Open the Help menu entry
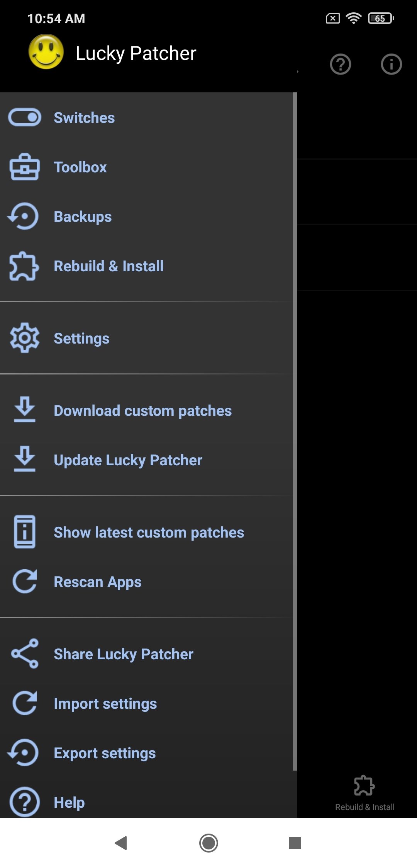Viewport: 417px width, 868px height. 69,802
